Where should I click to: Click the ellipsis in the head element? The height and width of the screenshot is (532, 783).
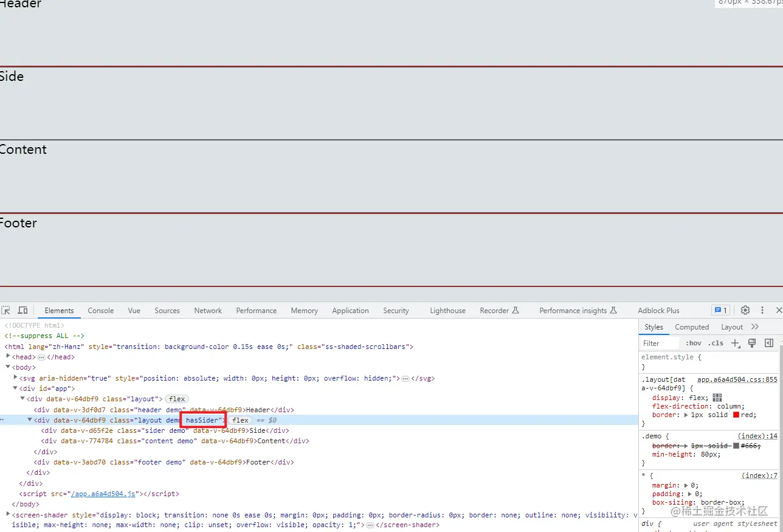[x=41, y=357]
